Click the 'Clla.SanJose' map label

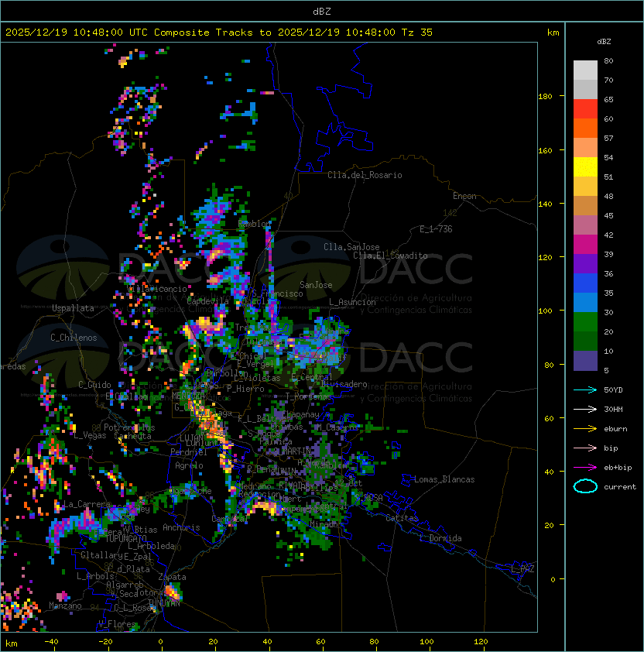(351, 247)
